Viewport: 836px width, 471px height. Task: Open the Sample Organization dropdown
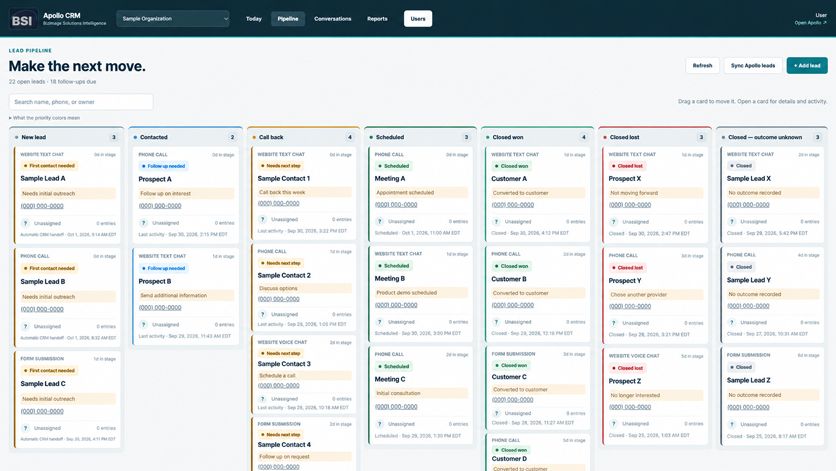coord(173,19)
